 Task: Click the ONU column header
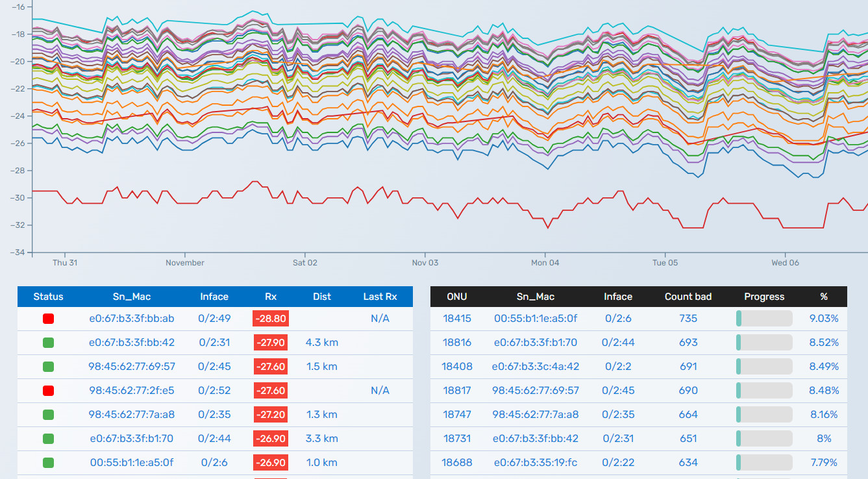pyautogui.click(x=457, y=297)
